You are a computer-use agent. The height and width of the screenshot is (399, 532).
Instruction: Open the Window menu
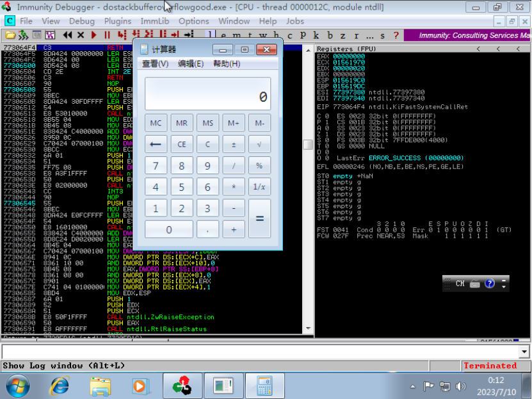point(234,21)
